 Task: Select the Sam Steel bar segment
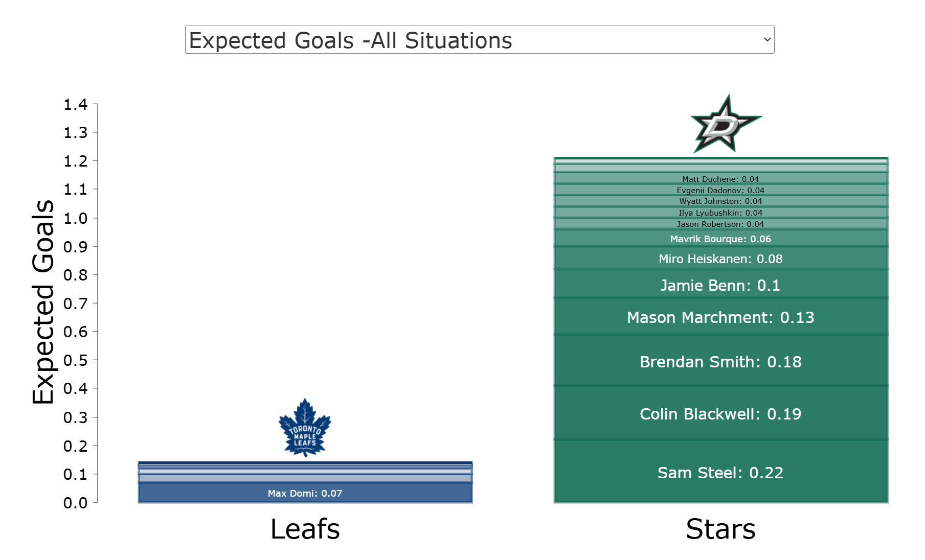click(720, 472)
